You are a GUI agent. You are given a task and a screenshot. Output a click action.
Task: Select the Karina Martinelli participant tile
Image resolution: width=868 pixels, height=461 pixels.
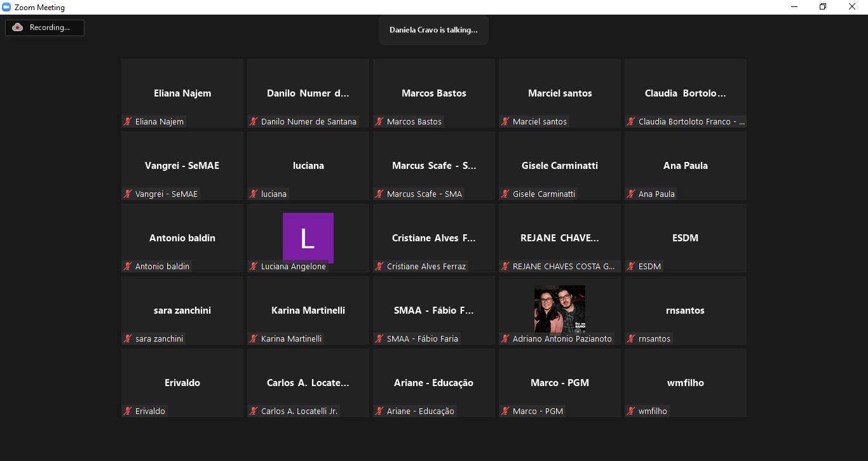[308, 311]
